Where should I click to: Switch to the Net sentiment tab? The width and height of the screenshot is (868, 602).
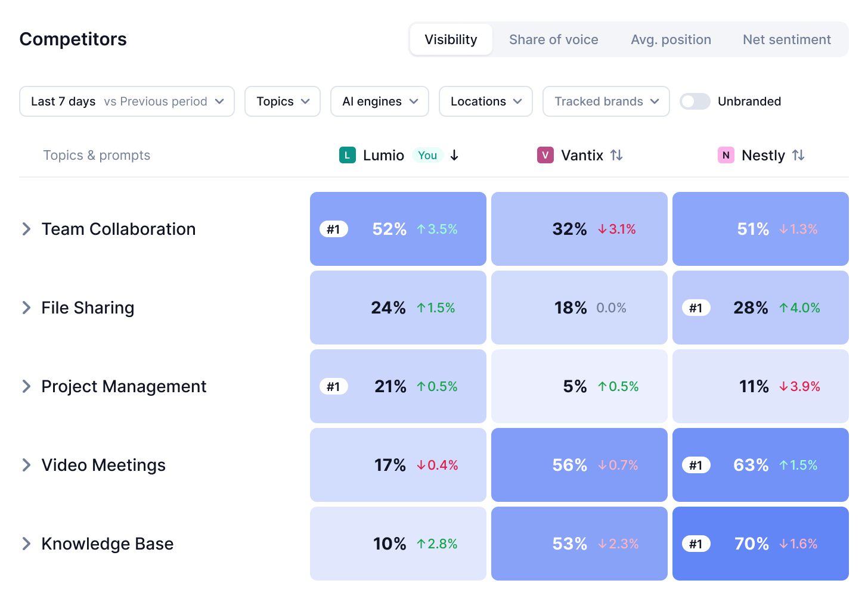787,39
